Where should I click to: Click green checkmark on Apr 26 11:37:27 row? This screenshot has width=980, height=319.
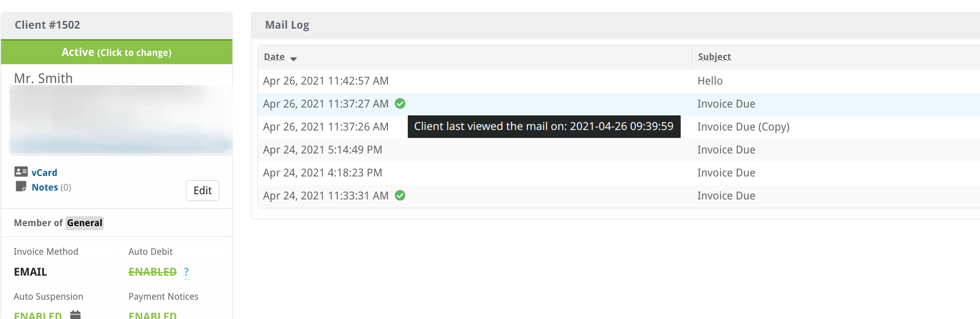click(x=400, y=103)
